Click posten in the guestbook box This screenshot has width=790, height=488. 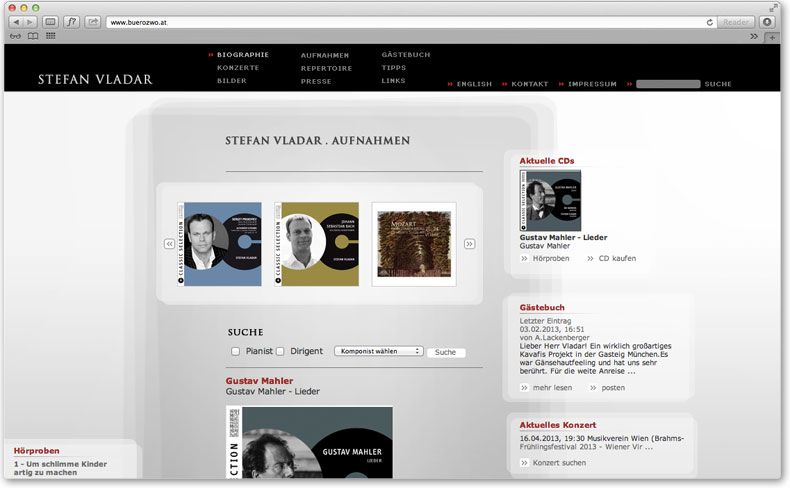pos(613,388)
